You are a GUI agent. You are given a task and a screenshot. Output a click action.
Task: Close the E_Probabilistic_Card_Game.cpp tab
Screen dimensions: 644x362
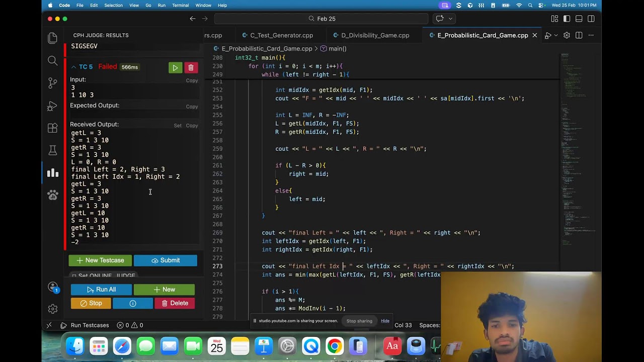click(534, 35)
